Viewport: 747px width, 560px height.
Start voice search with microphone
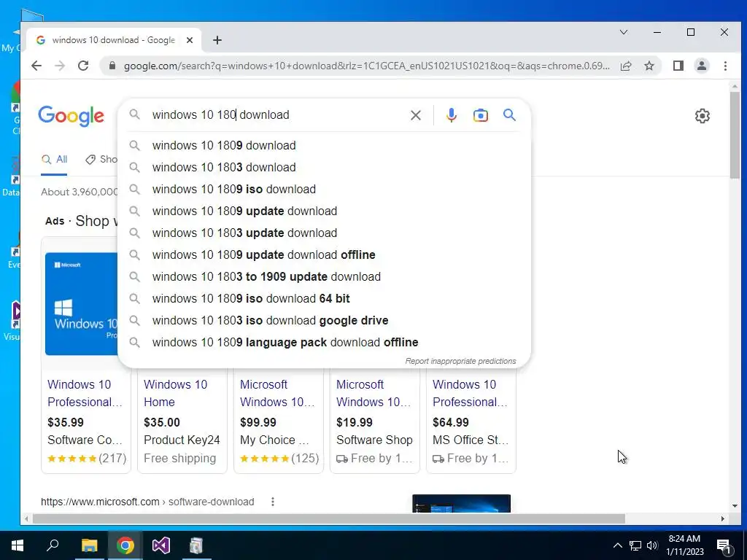pyautogui.click(x=451, y=114)
